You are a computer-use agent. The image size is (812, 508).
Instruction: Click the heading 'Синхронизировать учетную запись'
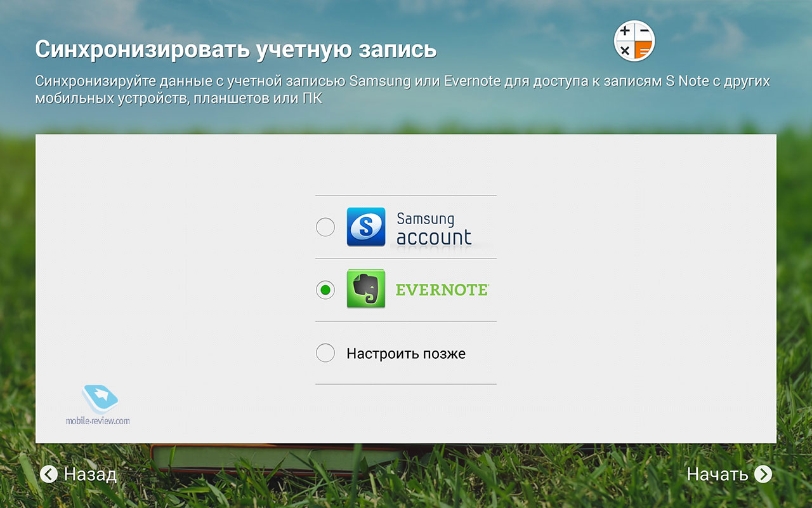pyautogui.click(x=236, y=49)
